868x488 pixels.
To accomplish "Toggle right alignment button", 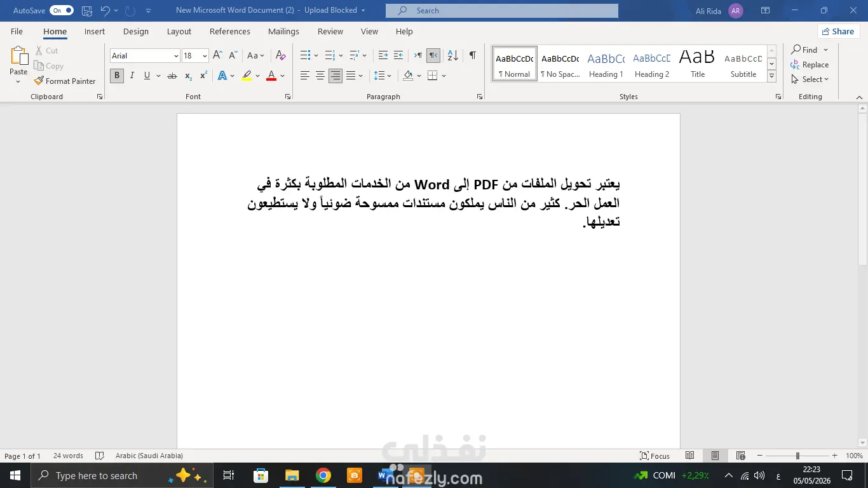I will pyautogui.click(x=336, y=76).
